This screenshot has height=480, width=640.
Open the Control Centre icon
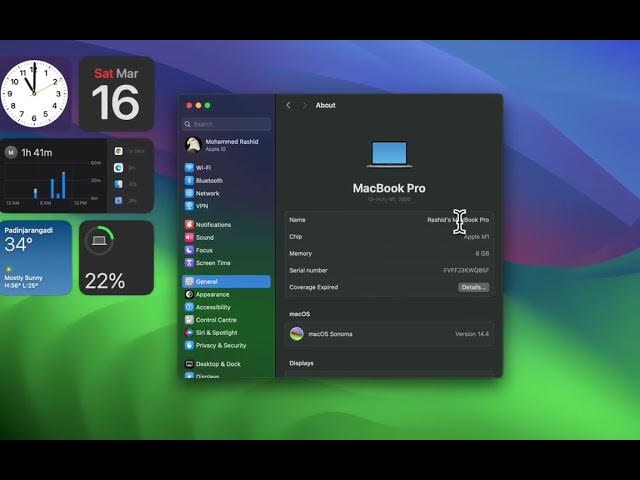tap(189, 320)
